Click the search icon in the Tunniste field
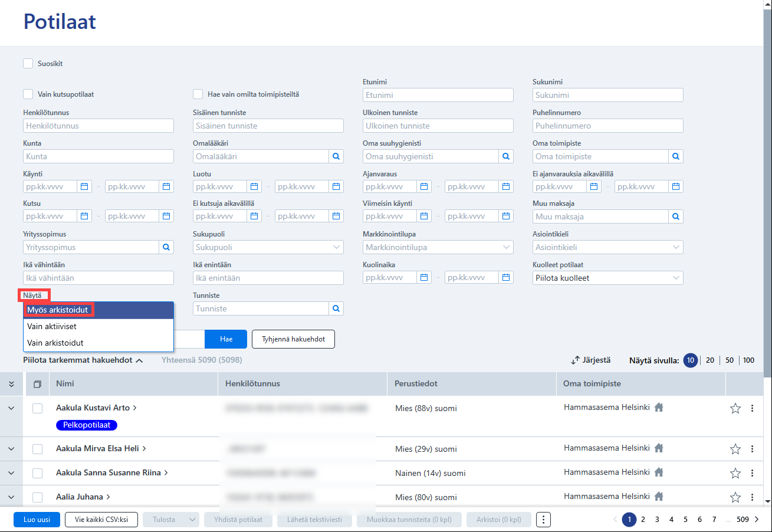The height and width of the screenshot is (532, 772). click(336, 308)
